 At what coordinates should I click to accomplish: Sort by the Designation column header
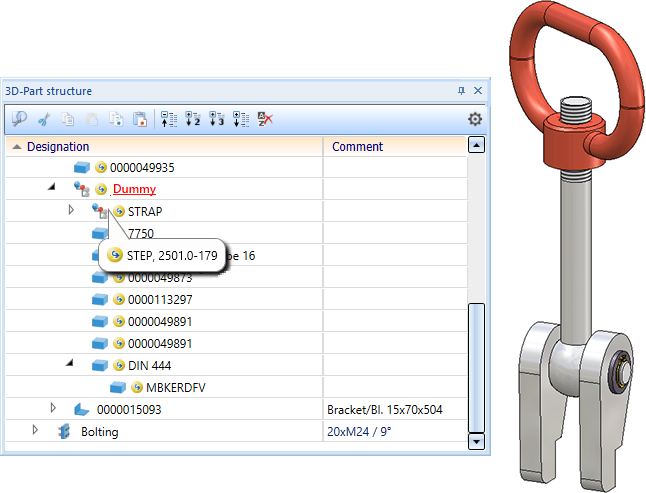58,146
